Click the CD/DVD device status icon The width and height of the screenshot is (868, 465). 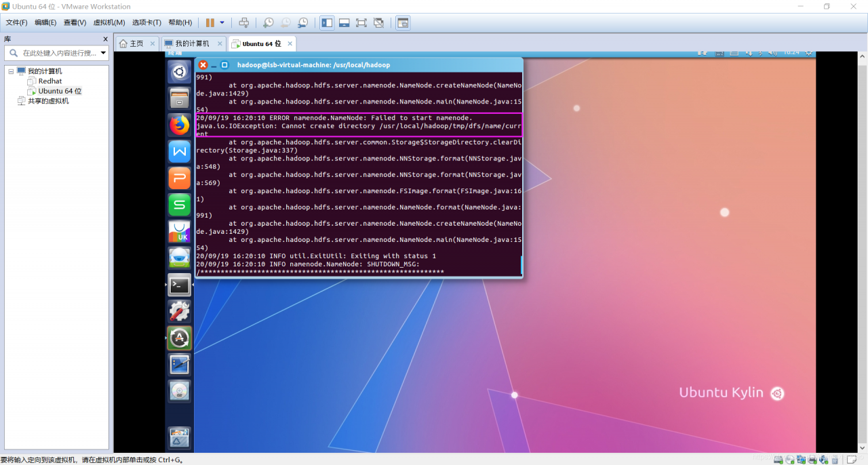point(790,459)
